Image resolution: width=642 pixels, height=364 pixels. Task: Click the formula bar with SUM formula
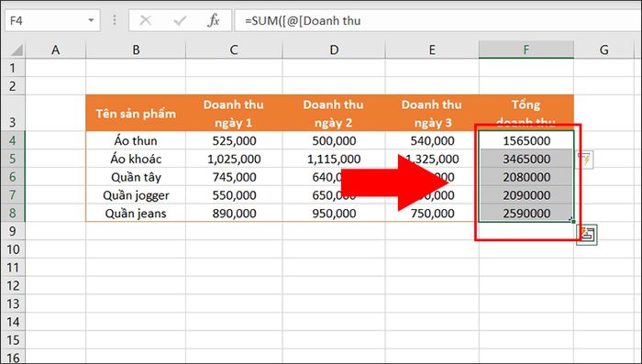(x=437, y=20)
